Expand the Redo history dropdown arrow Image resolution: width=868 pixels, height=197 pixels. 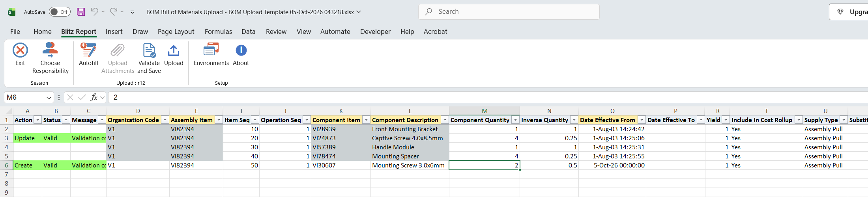pos(122,12)
